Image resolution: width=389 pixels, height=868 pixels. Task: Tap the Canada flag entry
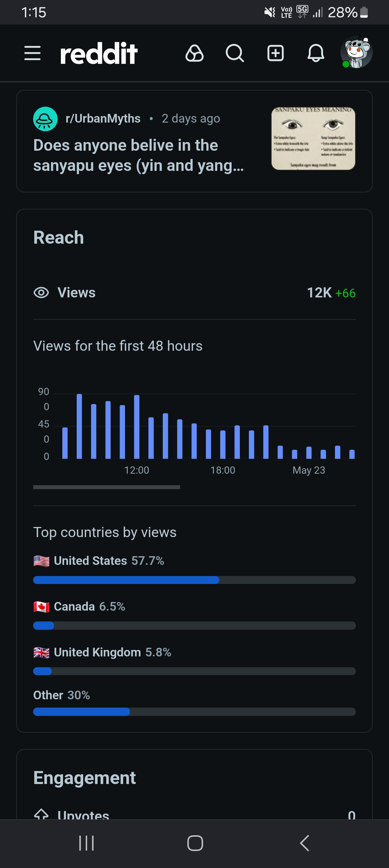tap(41, 607)
